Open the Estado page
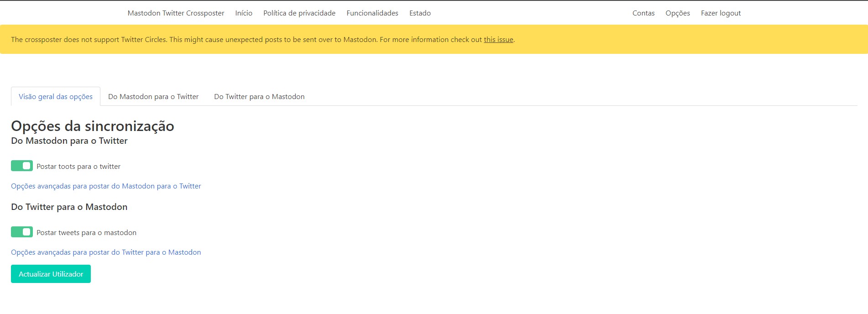Image resolution: width=868 pixels, height=314 pixels. 420,13
